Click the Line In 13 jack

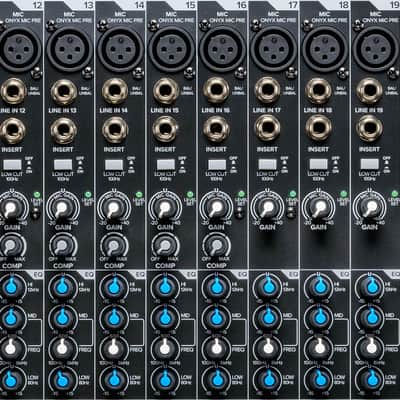(64, 91)
